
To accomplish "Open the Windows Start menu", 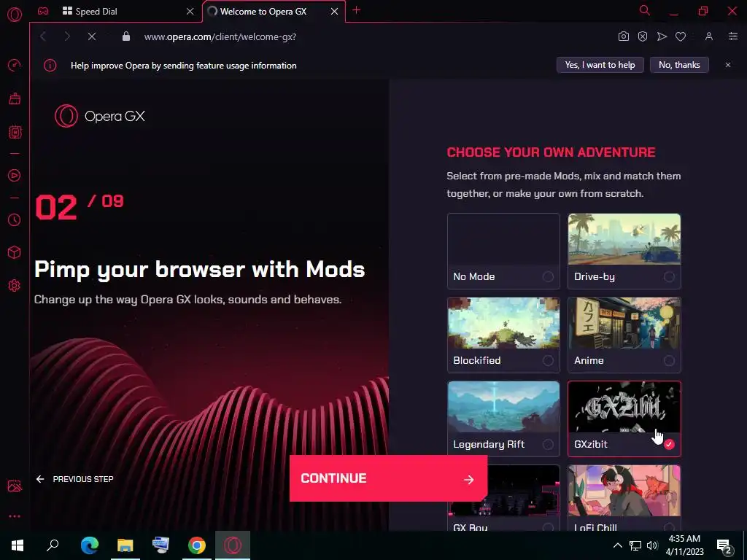I will (18, 545).
